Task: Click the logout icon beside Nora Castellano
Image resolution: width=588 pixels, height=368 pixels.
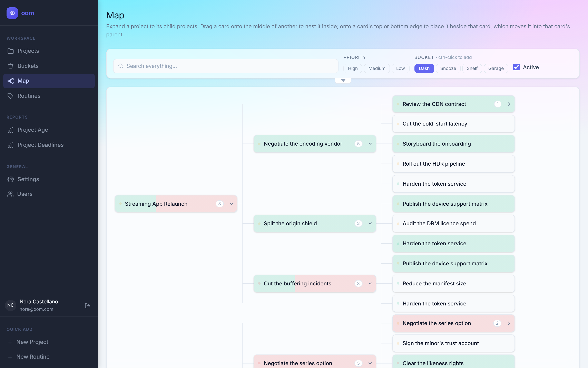Action: 87,305
